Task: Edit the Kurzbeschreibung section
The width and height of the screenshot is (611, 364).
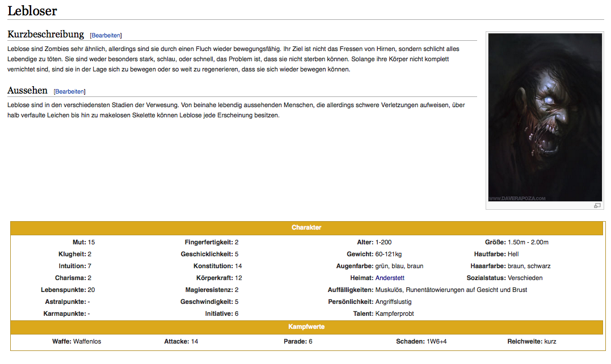Action: click(106, 35)
